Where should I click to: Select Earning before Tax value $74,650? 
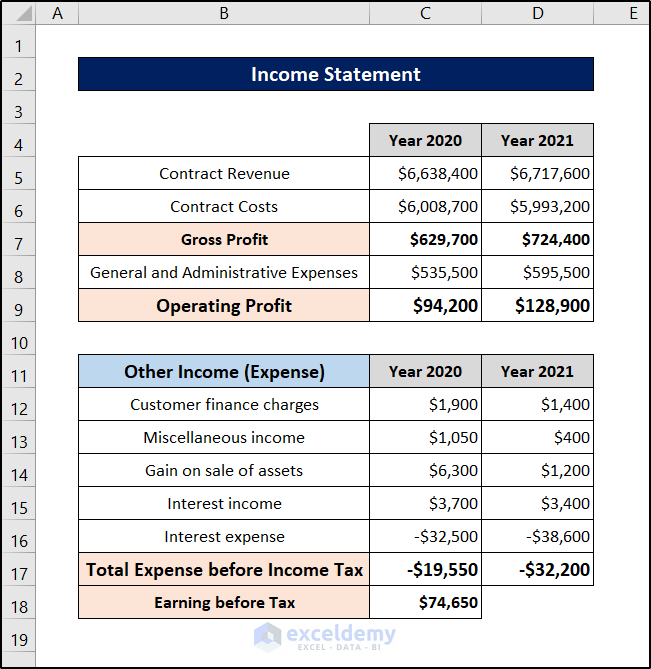click(425, 602)
